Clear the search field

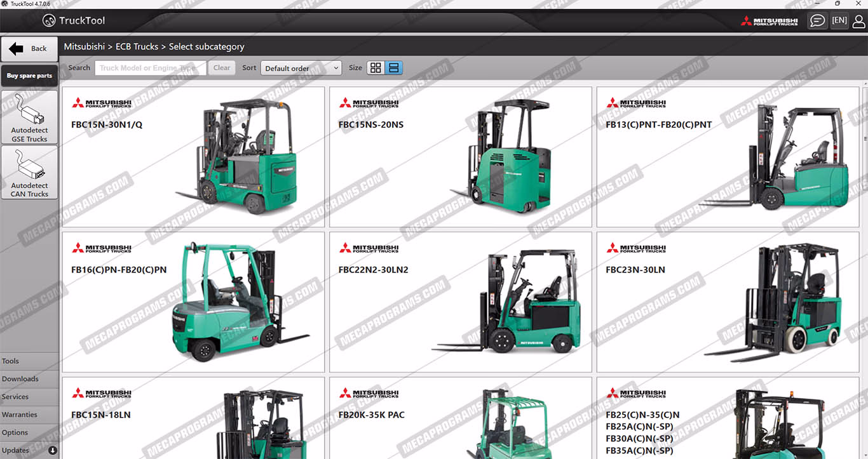click(222, 68)
